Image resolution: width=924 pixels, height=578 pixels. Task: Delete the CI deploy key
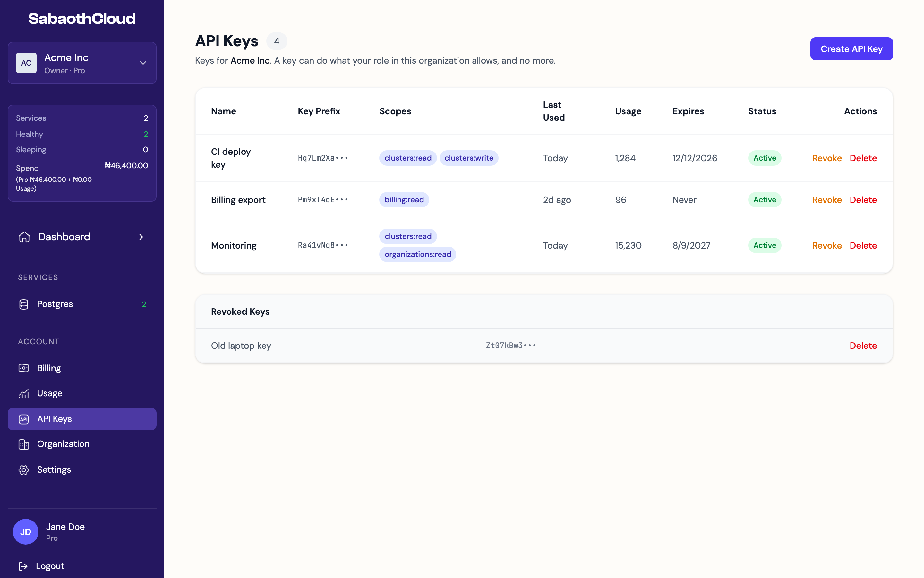pyautogui.click(x=863, y=158)
